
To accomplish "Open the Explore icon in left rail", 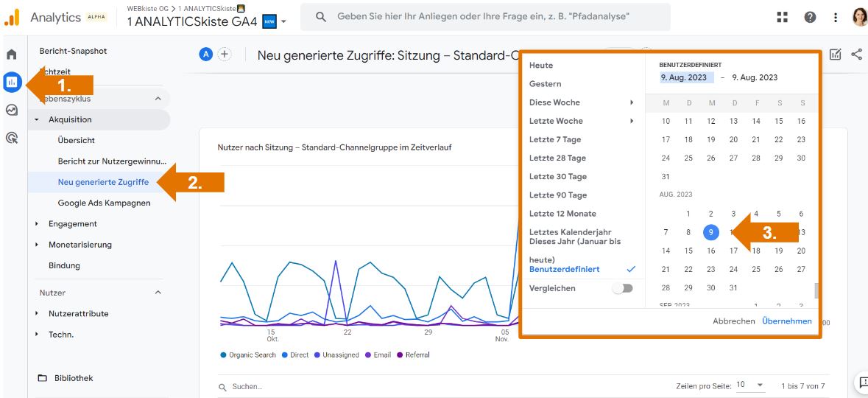I will coord(12,110).
